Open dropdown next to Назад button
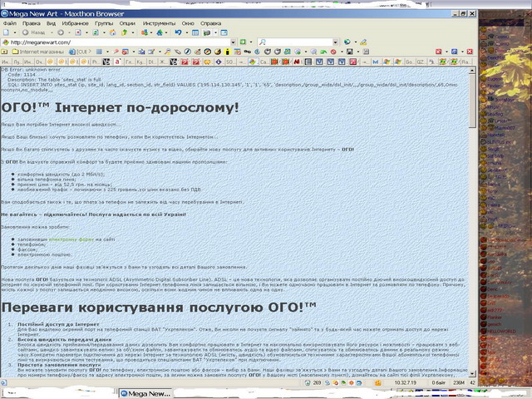 point(52,32)
